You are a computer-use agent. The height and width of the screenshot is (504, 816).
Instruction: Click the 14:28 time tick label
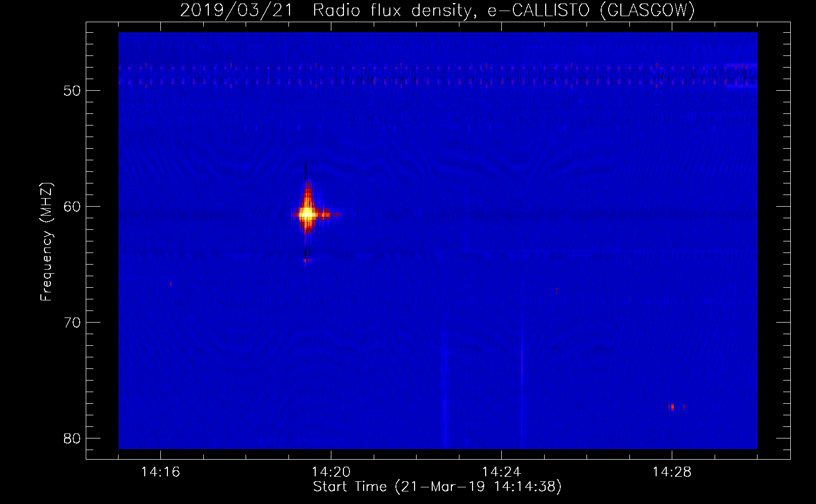tap(672, 472)
